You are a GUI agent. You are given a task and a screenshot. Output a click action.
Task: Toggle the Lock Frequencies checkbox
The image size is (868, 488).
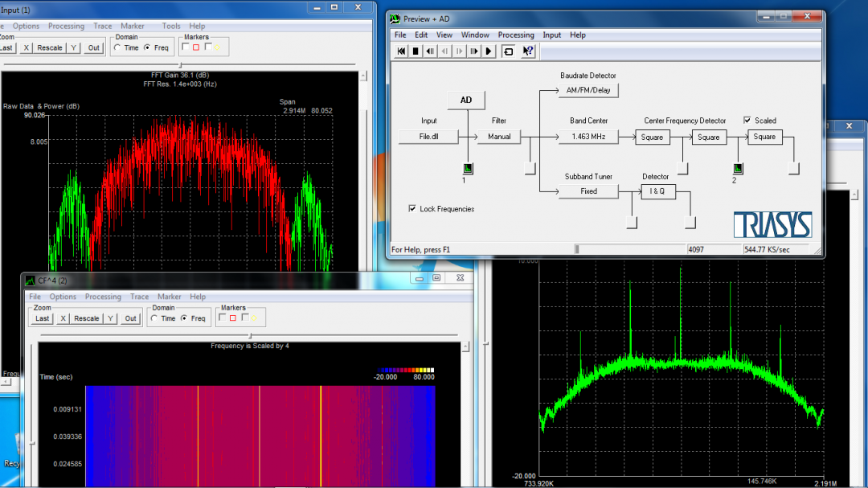click(412, 209)
